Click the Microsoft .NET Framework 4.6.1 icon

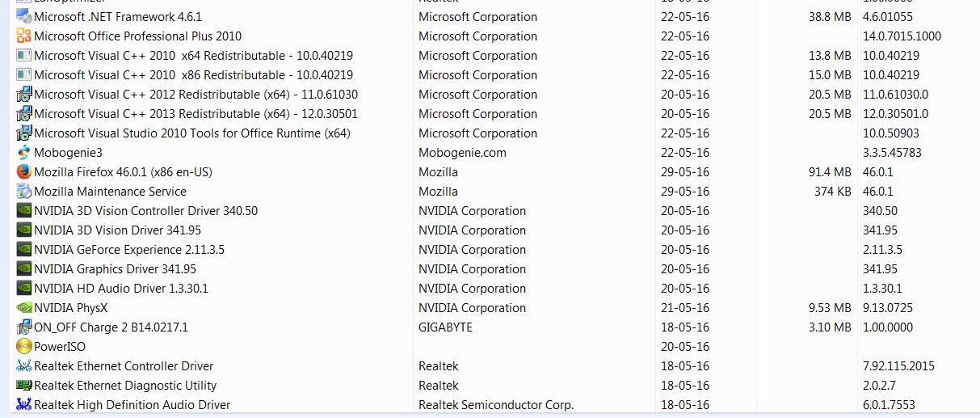coord(24,16)
